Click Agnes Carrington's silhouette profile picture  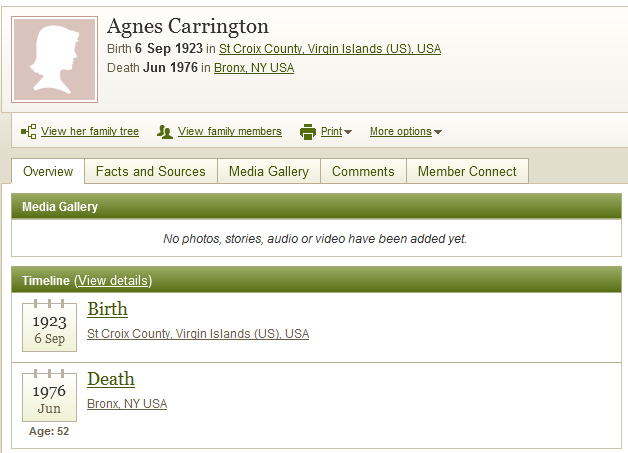[54, 59]
